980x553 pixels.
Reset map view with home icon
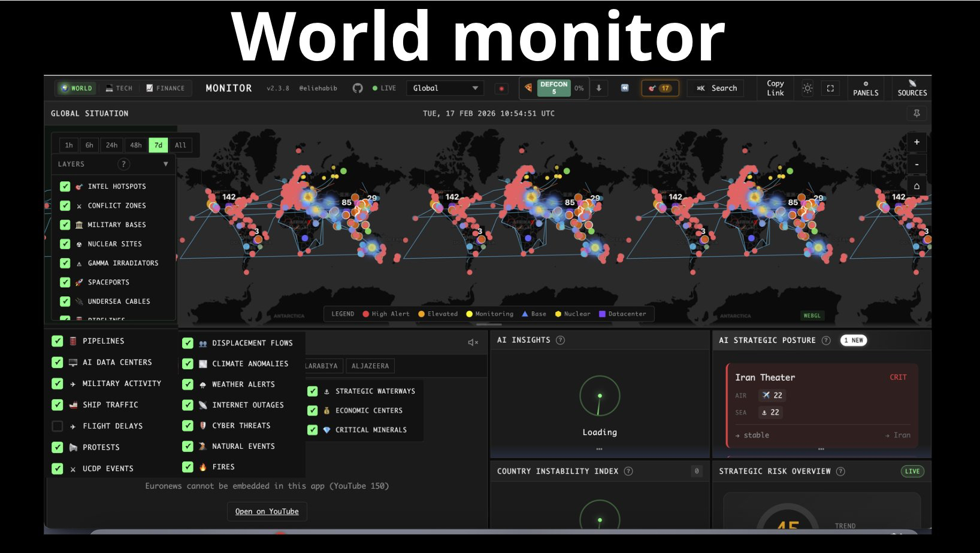tap(917, 186)
